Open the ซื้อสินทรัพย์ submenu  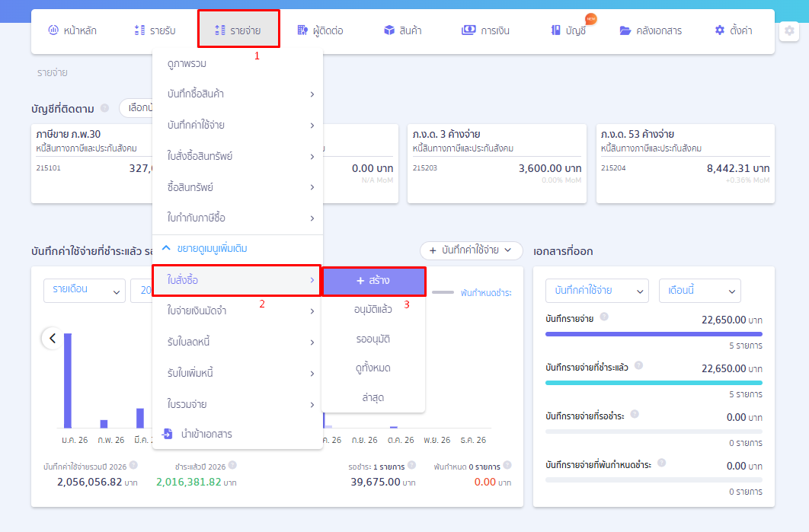(238, 187)
